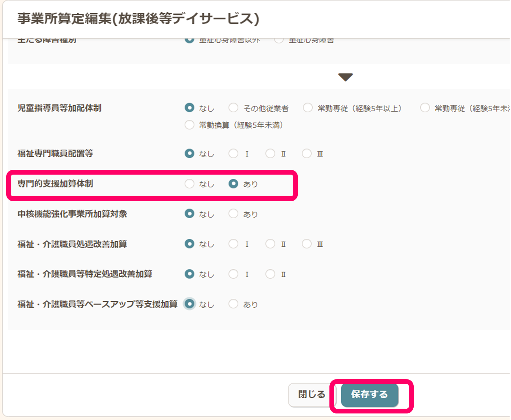511x420 pixels.
Task: Click the 保存する save button
Action: tap(369, 395)
